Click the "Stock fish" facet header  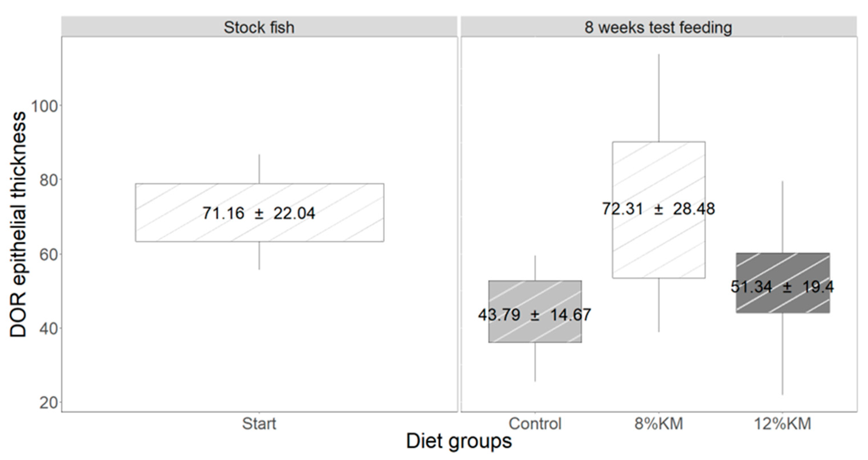259,27
